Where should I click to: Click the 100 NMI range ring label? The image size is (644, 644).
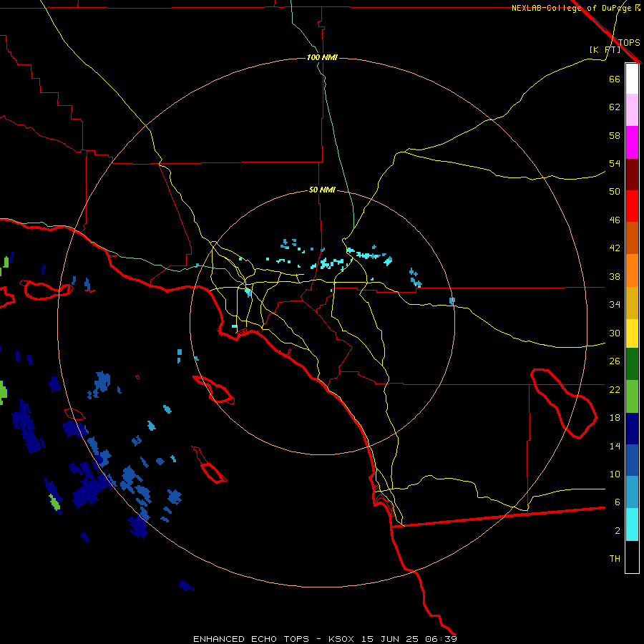[x=322, y=57]
